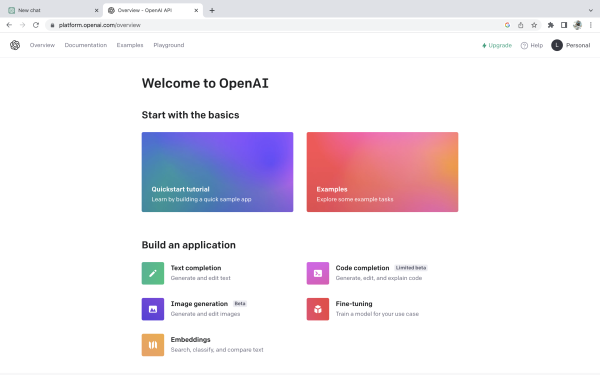The width and height of the screenshot is (600, 375).
Task: Click the green Upgrade link
Action: 497,46
